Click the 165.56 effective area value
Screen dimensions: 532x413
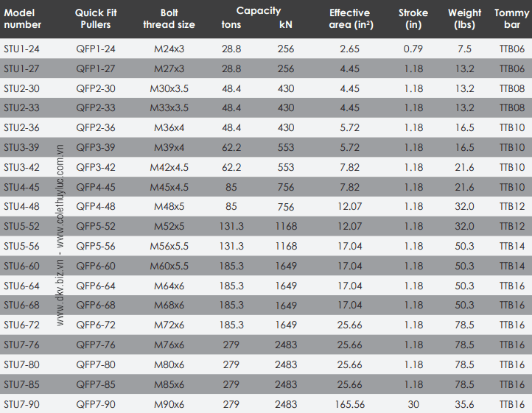350,404
